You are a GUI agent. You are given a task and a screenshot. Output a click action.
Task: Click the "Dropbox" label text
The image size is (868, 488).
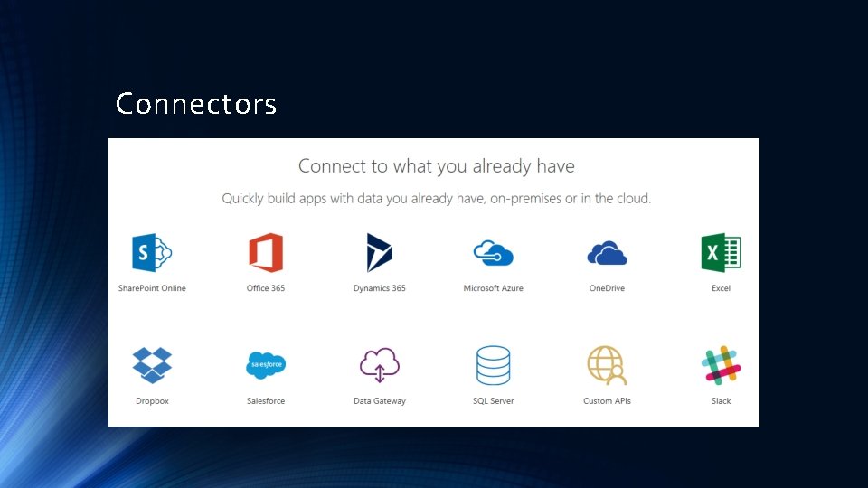click(x=152, y=401)
